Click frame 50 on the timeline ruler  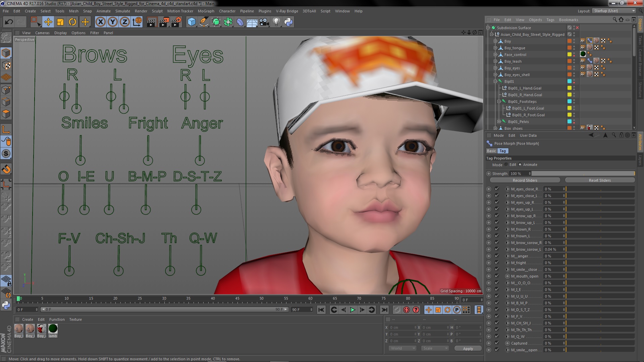pyautogui.click(x=262, y=299)
